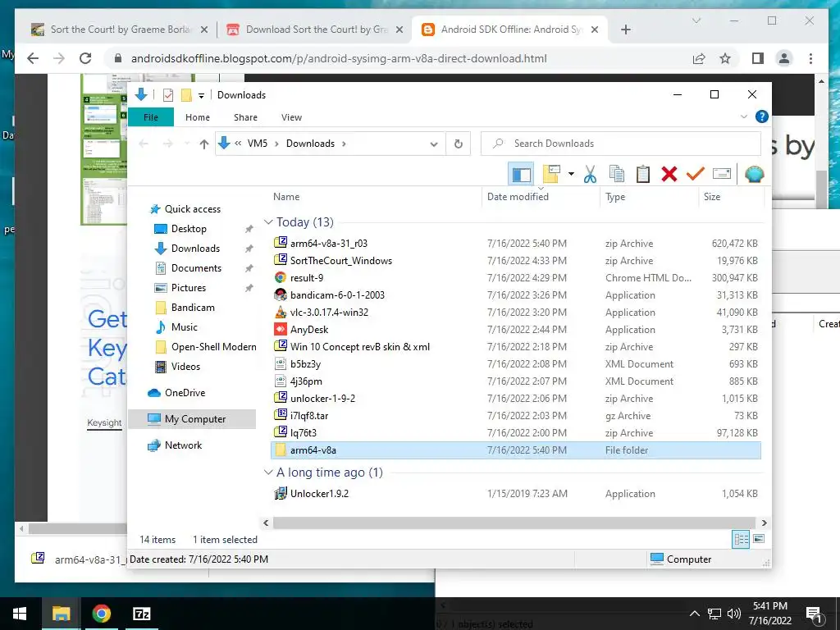Viewport: 840px width, 630px height.
Task: Click the Search Downloads field
Action: [x=621, y=144]
